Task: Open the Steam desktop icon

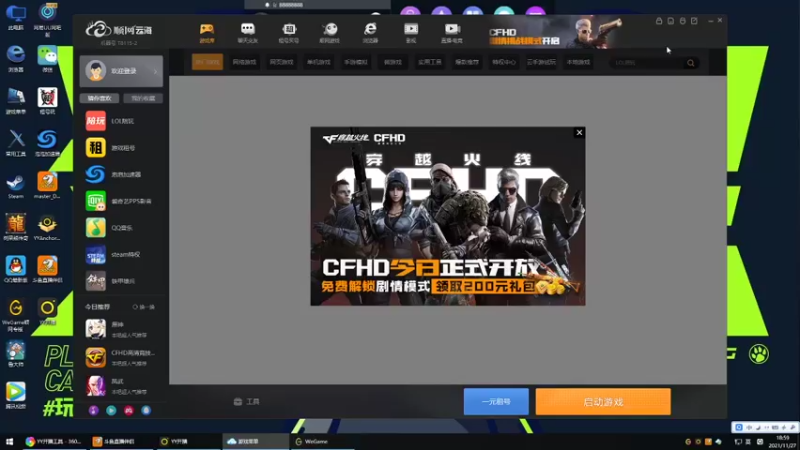Action: [x=16, y=187]
